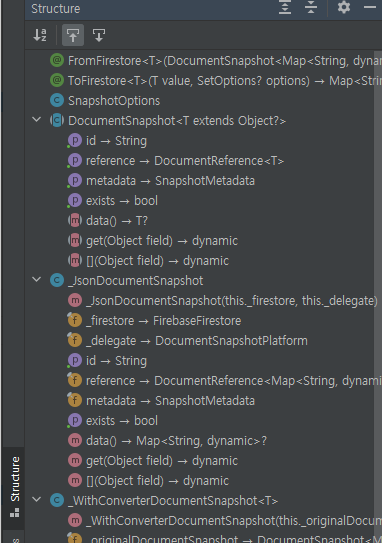Click the Collapse All icon in Structure header
Viewport: 382px width, 543px height.
pos(311,7)
